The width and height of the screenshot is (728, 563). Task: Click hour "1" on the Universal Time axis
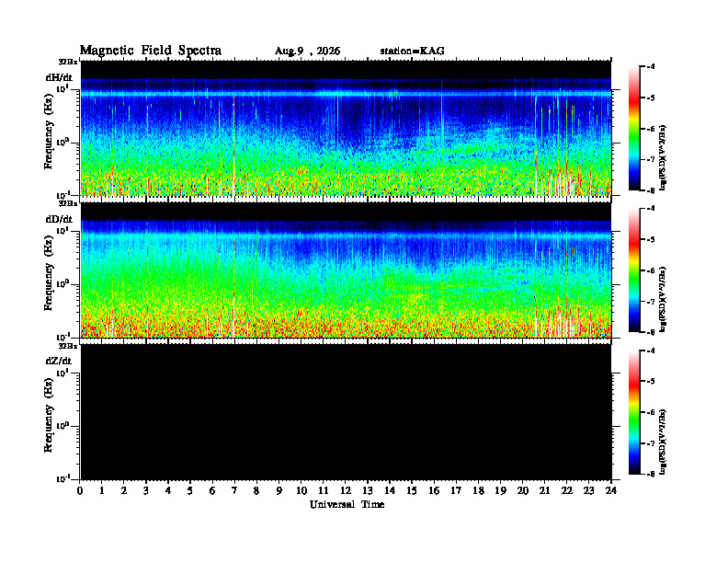tap(102, 490)
